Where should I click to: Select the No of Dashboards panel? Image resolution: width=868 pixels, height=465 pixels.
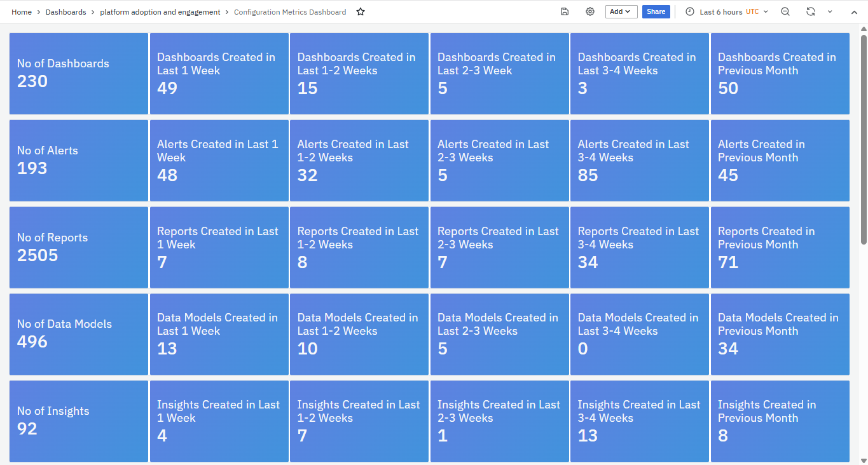(x=79, y=74)
